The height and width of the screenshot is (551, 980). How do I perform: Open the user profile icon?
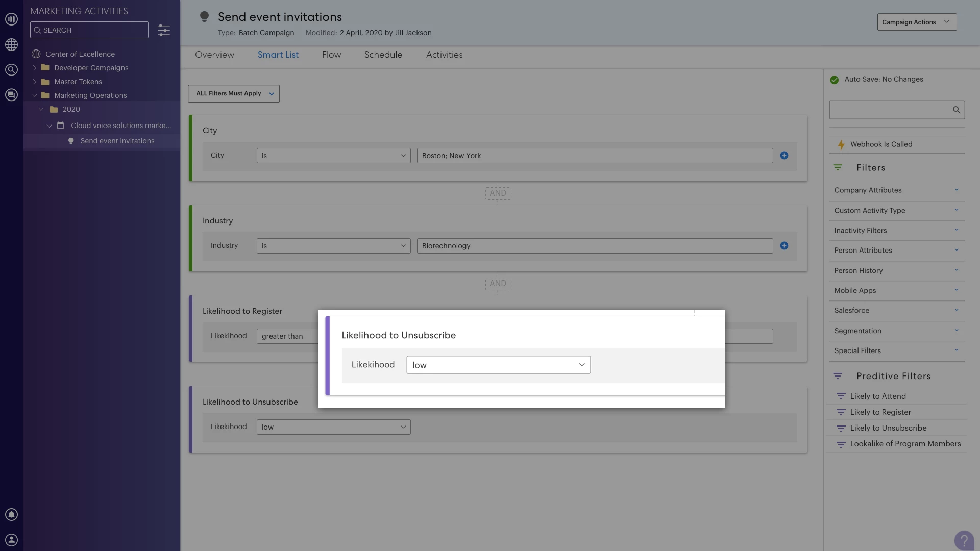click(x=11, y=540)
